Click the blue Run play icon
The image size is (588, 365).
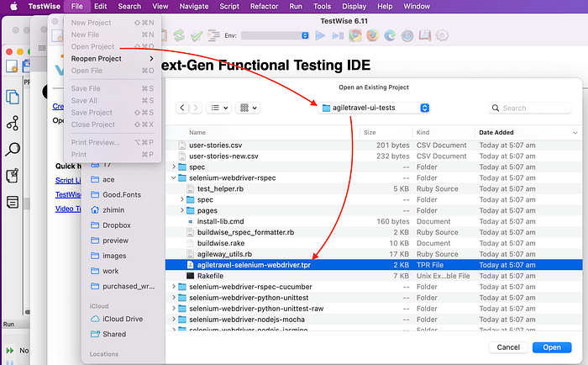(x=320, y=35)
